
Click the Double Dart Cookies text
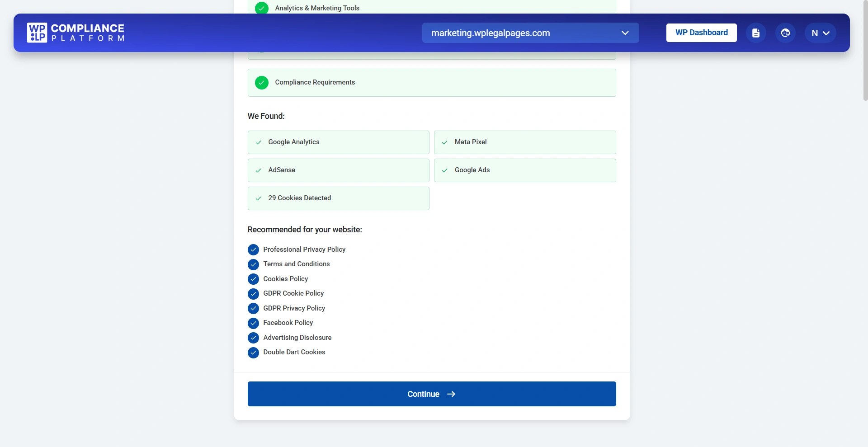tap(294, 352)
